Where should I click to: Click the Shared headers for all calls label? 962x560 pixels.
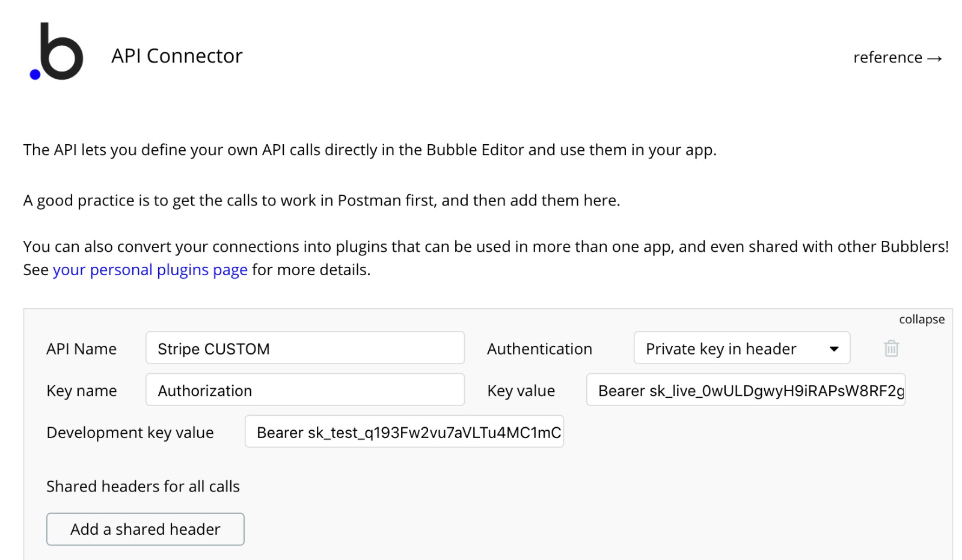click(x=143, y=486)
